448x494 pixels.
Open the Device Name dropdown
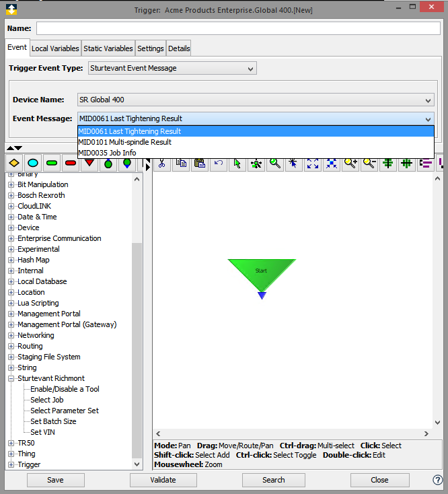[x=256, y=100]
